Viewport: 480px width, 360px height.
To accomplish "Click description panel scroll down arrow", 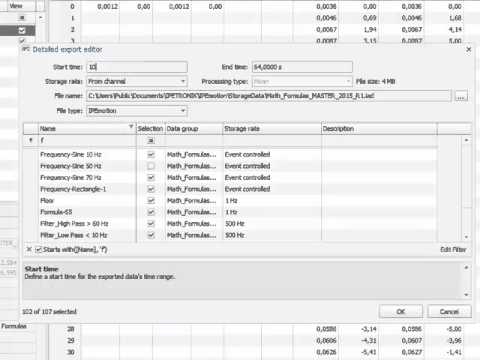I will point(466,295).
